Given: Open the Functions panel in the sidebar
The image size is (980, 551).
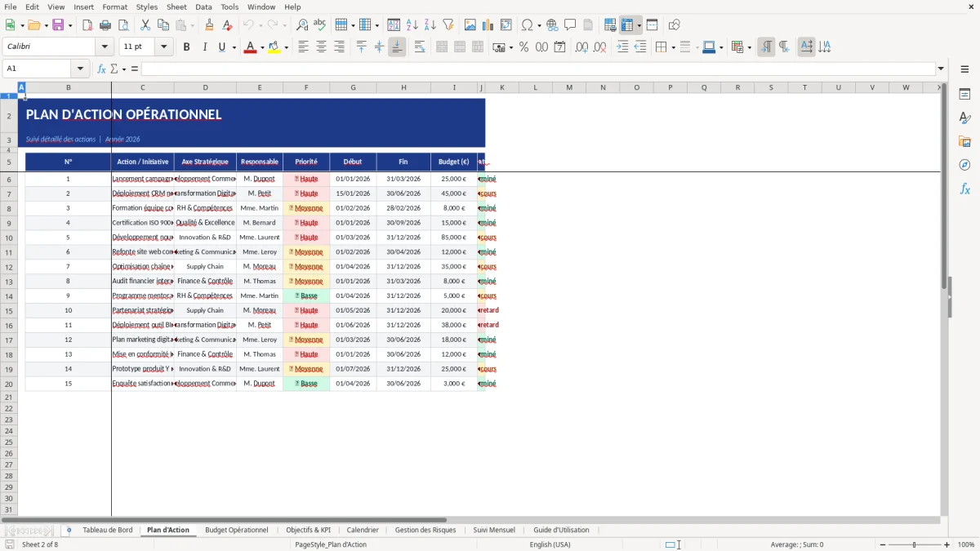Looking at the screenshot, I should [x=965, y=189].
